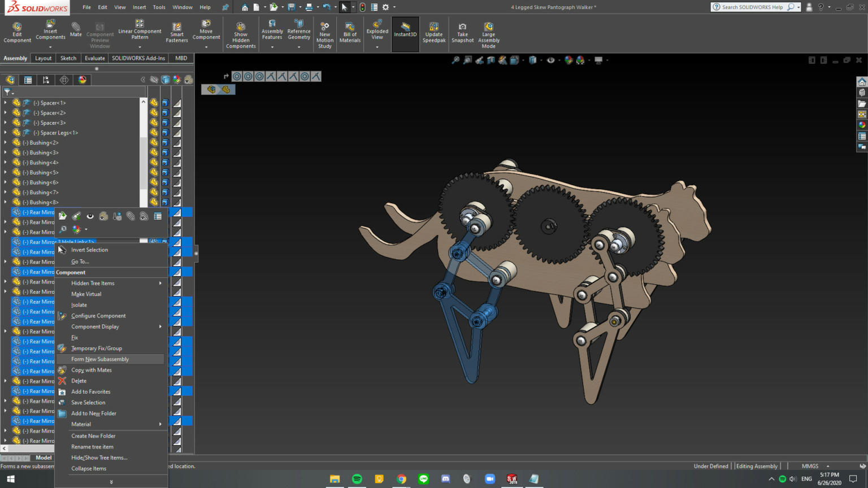The width and height of the screenshot is (868, 488).
Task: Open FeatureManager design tree tab
Action: pos(10,80)
